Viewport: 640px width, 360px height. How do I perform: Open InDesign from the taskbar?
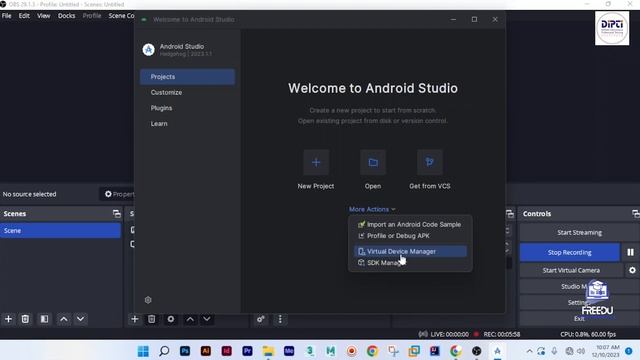pos(227,351)
